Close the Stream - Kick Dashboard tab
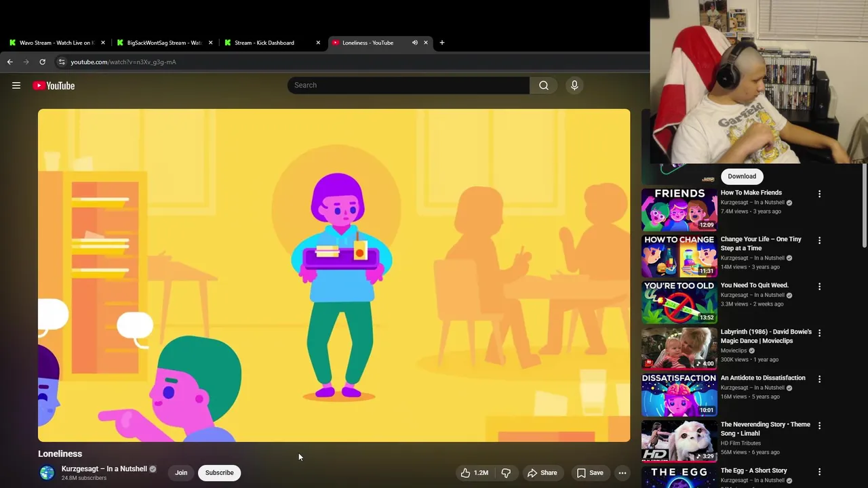Image resolution: width=868 pixels, height=488 pixels. [x=318, y=43]
